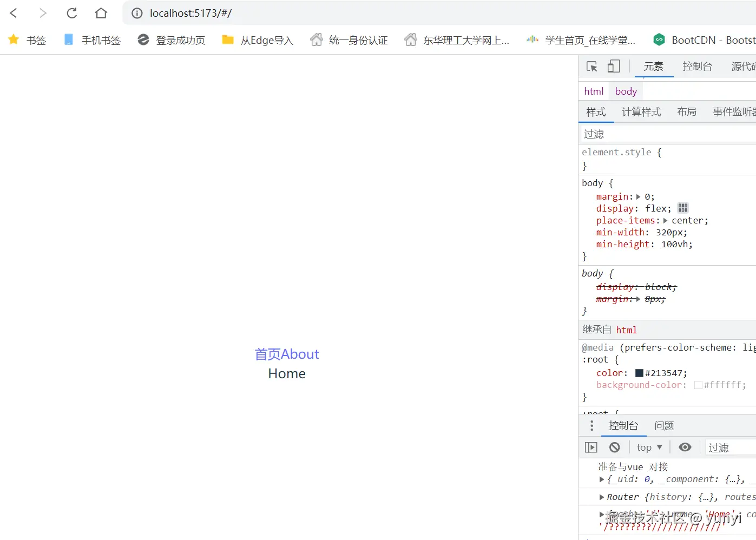Go back in browser history
This screenshot has width=756, height=540.
tap(14, 13)
